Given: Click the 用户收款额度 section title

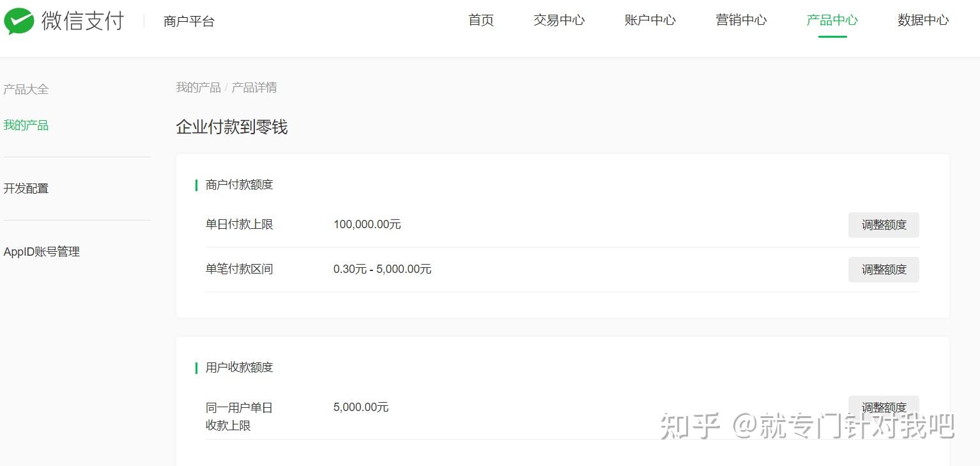Looking at the screenshot, I should coord(240,368).
